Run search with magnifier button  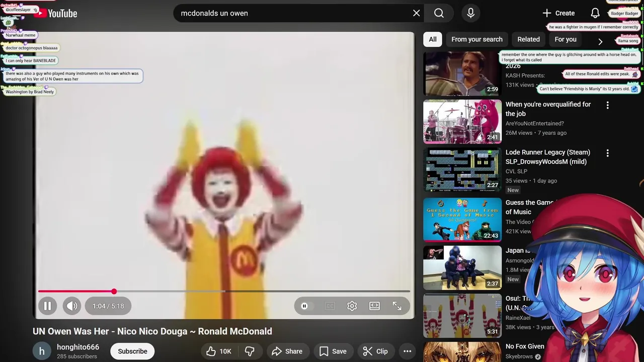coord(439,13)
